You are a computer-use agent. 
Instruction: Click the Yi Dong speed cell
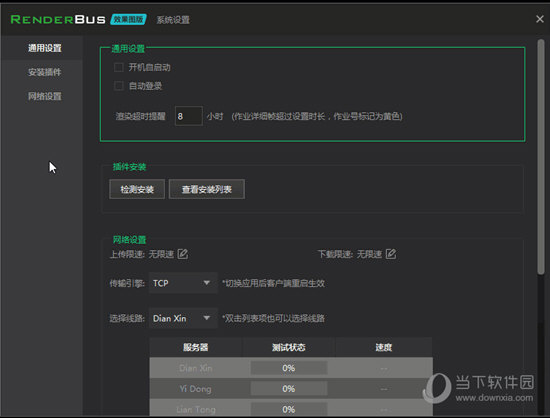pos(384,389)
